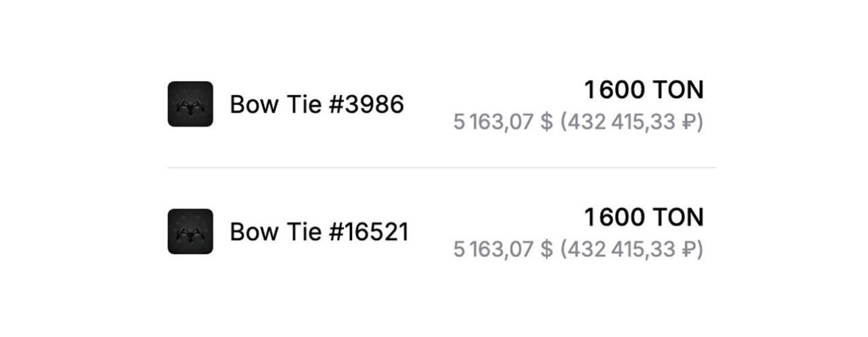The image size is (868, 337).
Task: Click the ruble sign in Bow Tie #3986 row
Action: 688,123
